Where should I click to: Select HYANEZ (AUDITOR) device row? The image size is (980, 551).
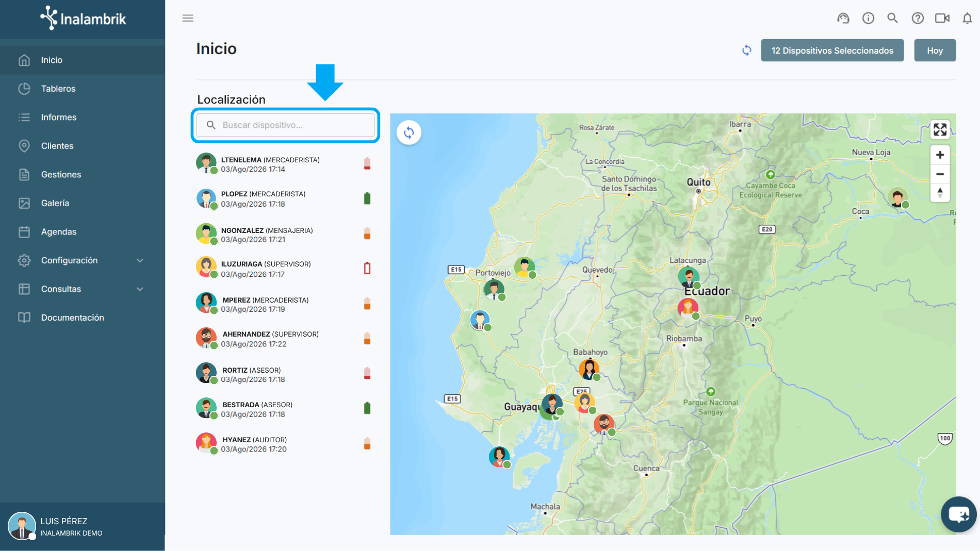pos(284,444)
